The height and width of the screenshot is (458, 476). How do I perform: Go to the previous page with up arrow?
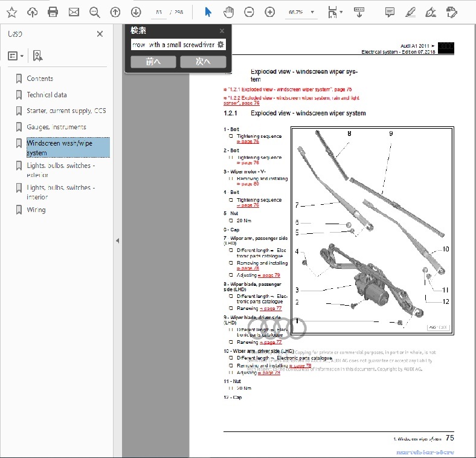(115, 12)
